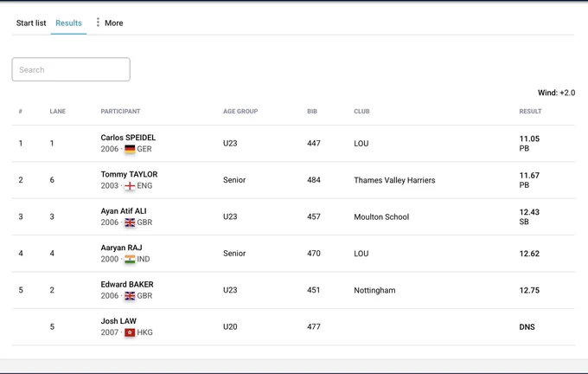Viewport: 588px width, 374px height.
Task: Click the Hong Kong flag next to HKG
Action: point(130,332)
